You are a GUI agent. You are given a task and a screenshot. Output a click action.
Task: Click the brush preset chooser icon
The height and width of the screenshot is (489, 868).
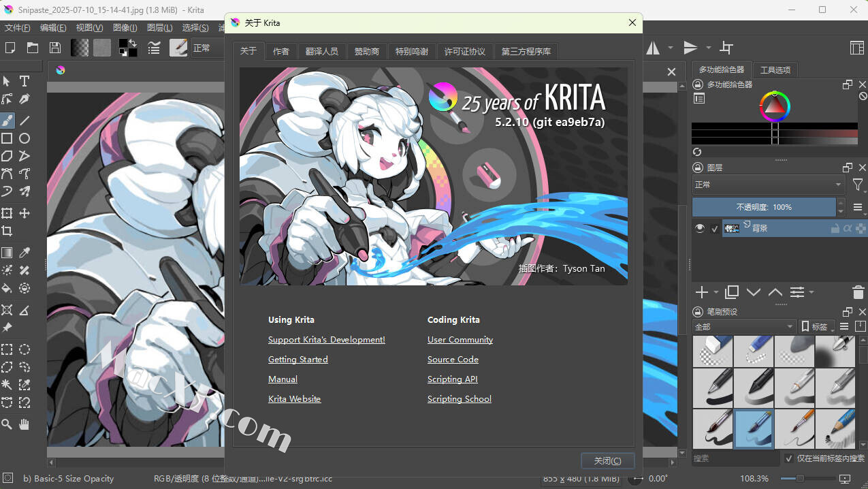178,48
